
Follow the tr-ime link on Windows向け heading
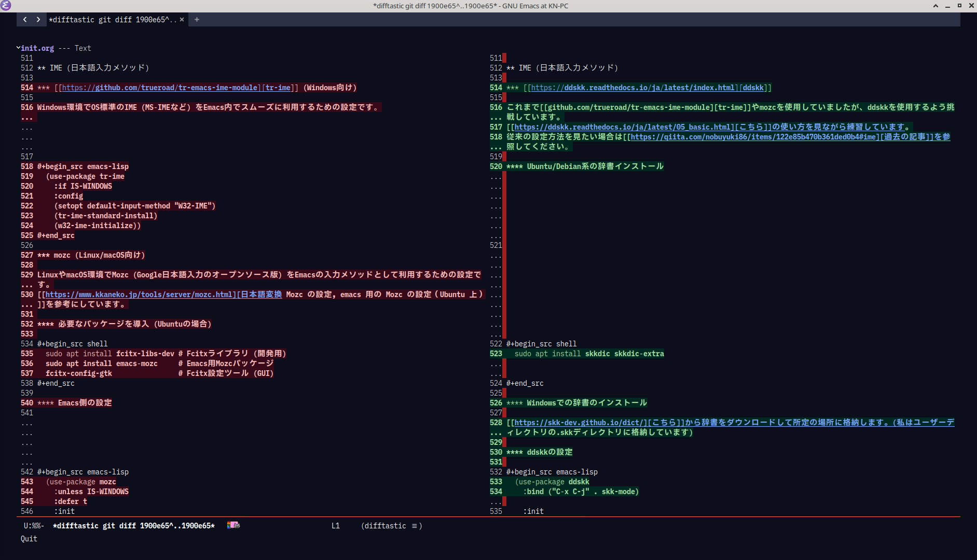(x=278, y=88)
